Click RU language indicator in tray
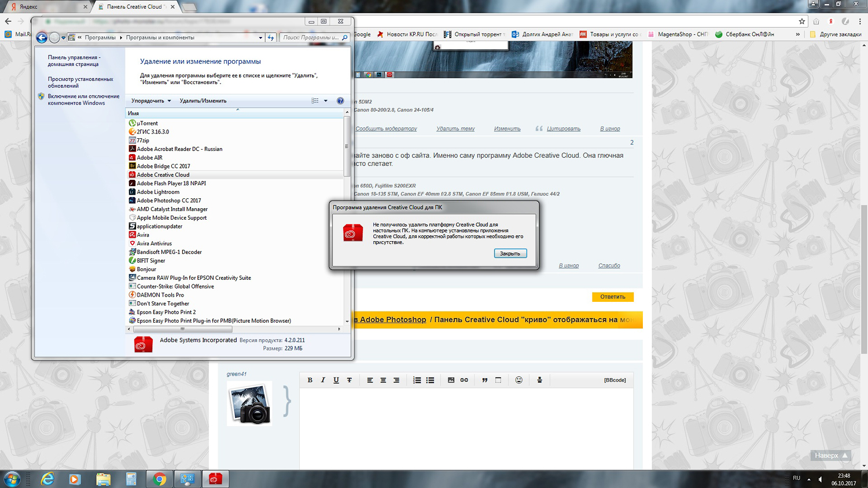868x488 pixels. pyautogui.click(x=797, y=478)
